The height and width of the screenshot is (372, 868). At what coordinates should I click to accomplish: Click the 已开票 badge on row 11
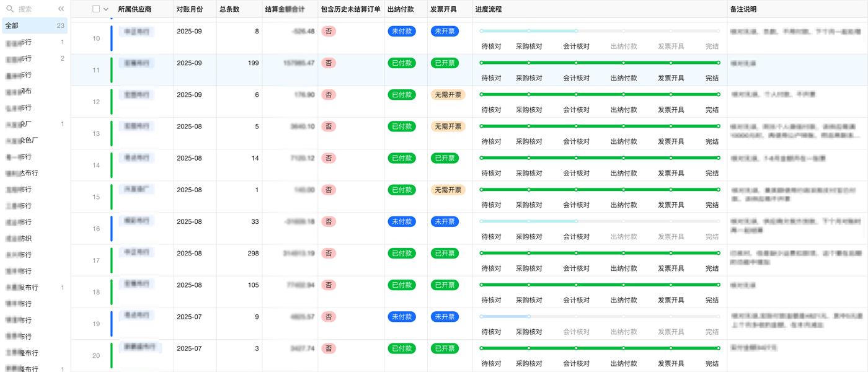click(x=445, y=63)
